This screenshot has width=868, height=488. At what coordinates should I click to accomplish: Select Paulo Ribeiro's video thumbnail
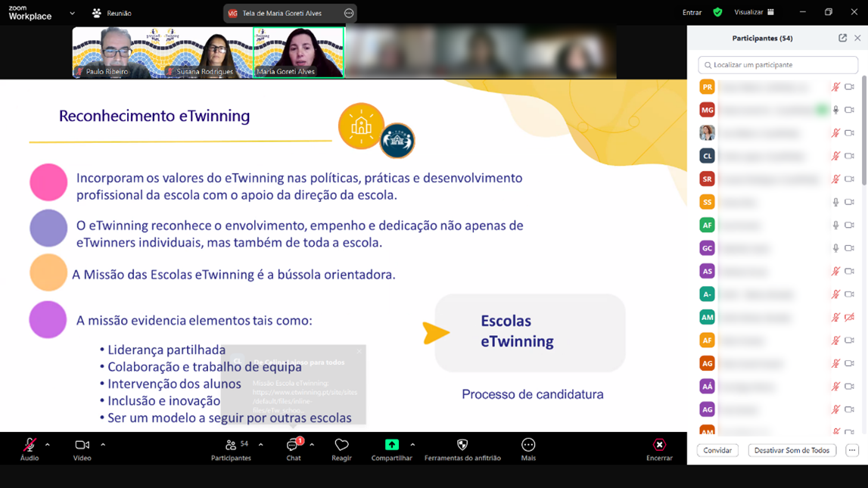pos(117,52)
